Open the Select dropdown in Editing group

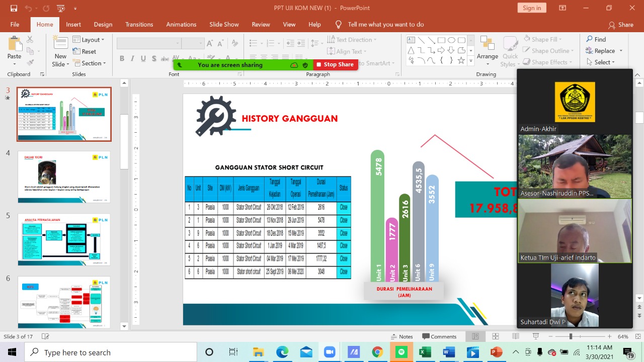(x=601, y=62)
